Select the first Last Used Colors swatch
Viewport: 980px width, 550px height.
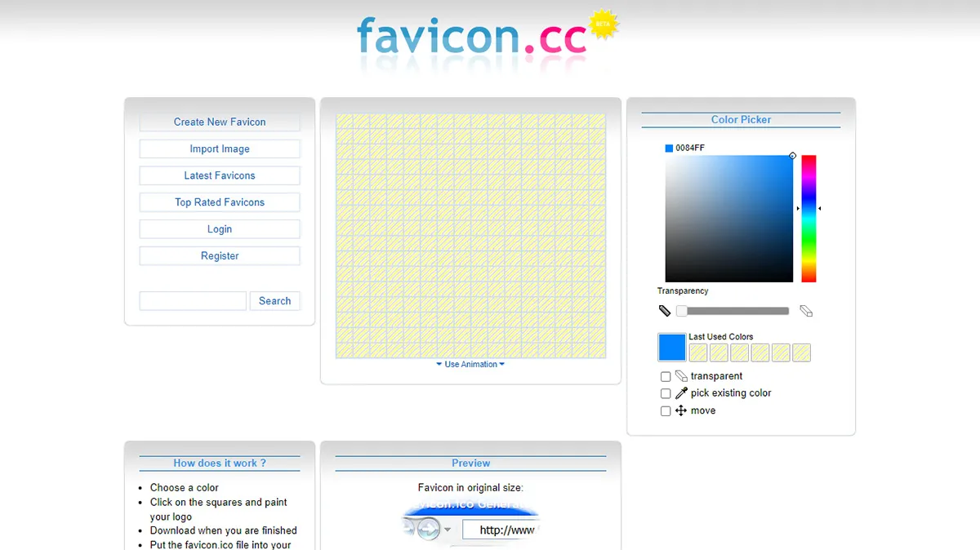point(698,352)
